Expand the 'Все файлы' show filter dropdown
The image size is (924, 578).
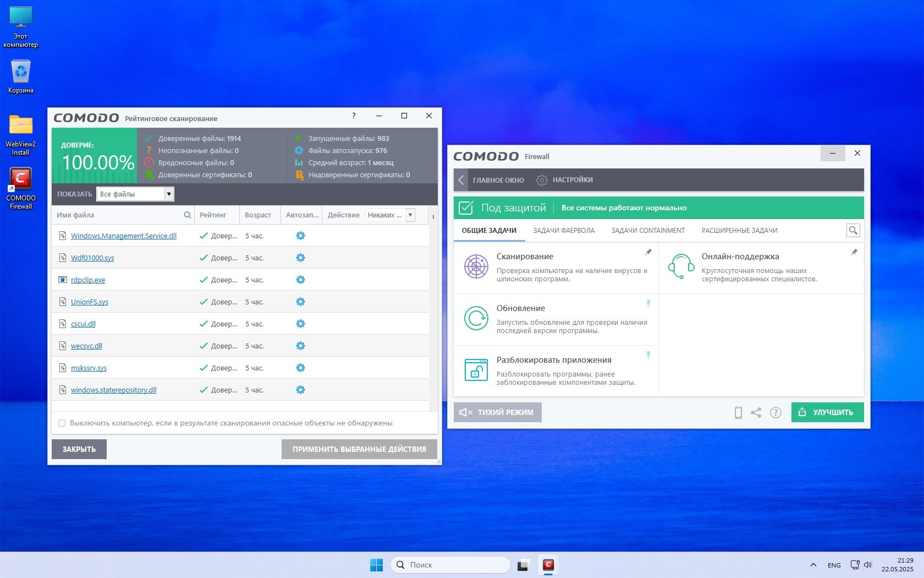pyautogui.click(x=169, y=194)
